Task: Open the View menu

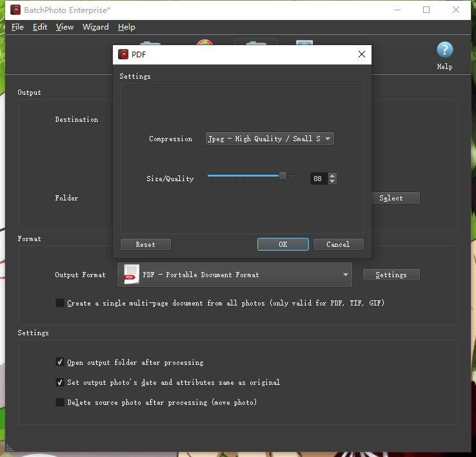Action: pos(64,27)
